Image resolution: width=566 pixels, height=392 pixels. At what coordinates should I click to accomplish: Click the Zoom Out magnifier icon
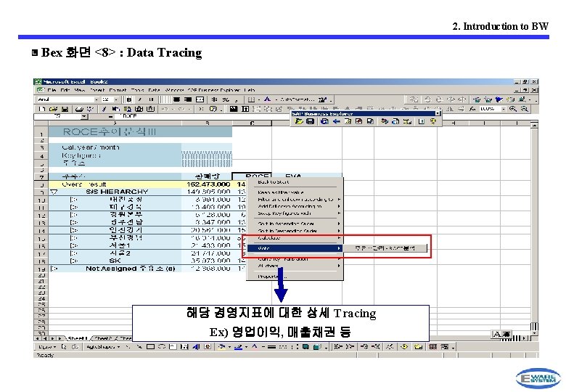tap(525, 109)
